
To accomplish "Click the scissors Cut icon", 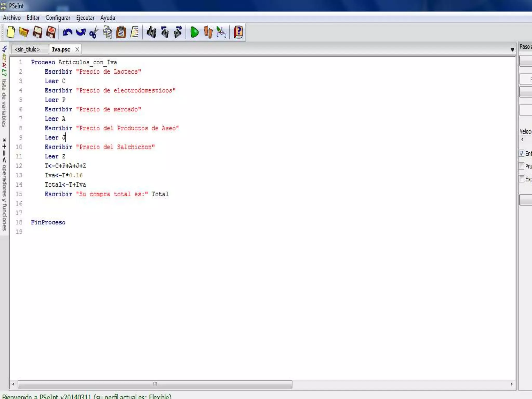I will click(x=94, y=32).
